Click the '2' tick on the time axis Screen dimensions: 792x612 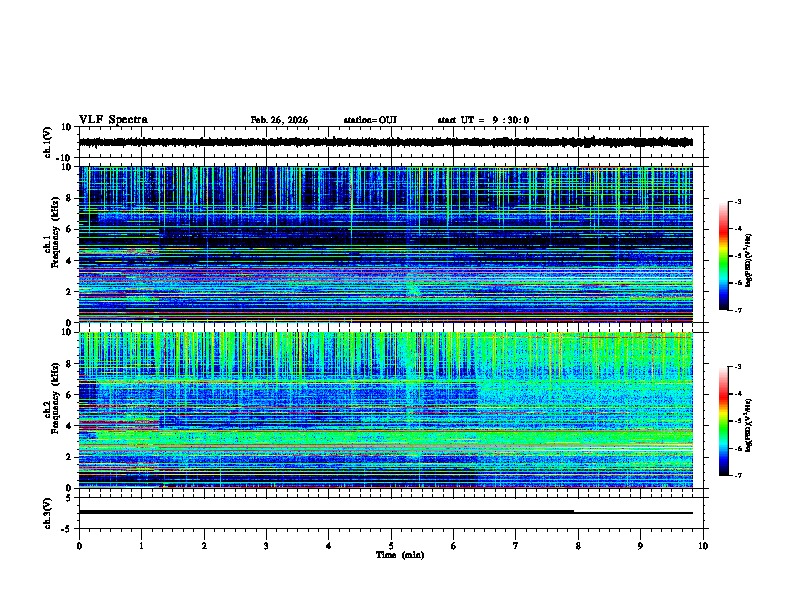click(x=204, y=546)
